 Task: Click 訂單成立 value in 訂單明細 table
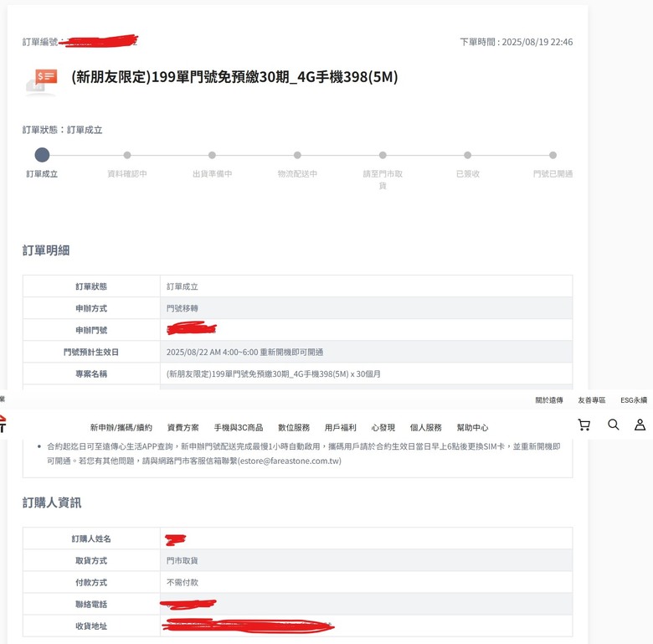(x=182, y=286)
